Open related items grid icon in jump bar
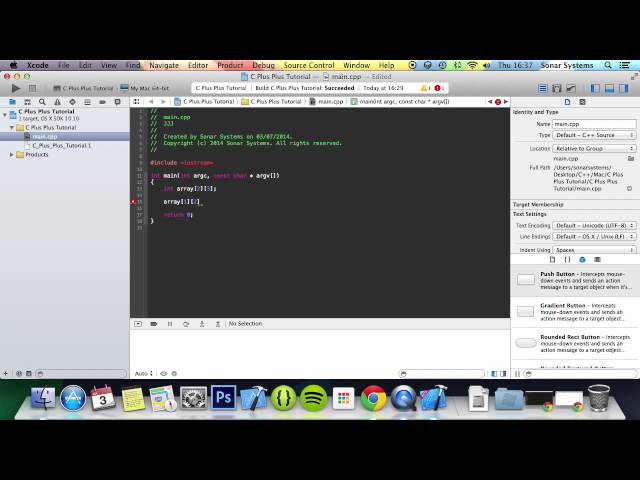 click(136, 102)
